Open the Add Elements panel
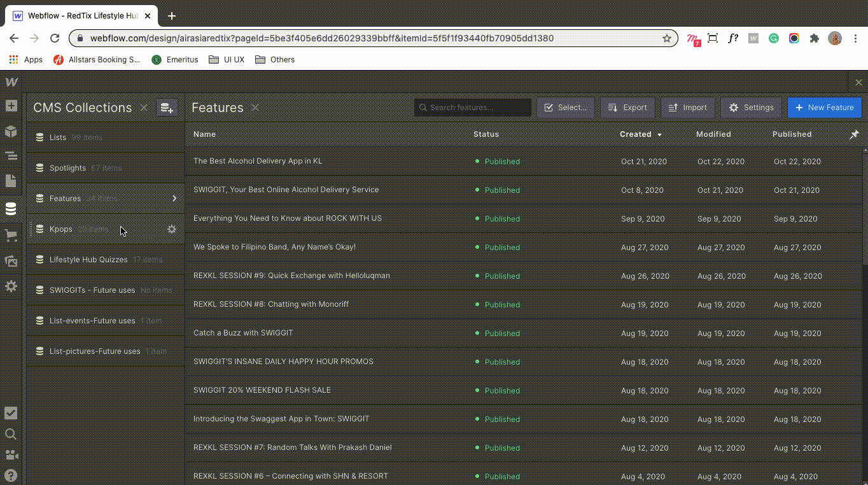The height and width of the screenshot is (485, 868). (x=11, y=106)
